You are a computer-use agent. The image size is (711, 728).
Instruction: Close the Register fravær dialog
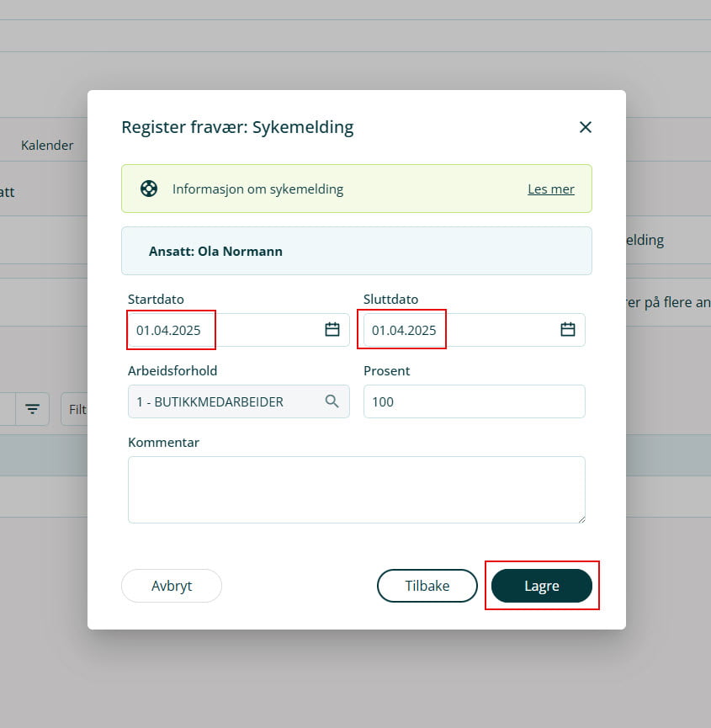(x=586, y=127)
